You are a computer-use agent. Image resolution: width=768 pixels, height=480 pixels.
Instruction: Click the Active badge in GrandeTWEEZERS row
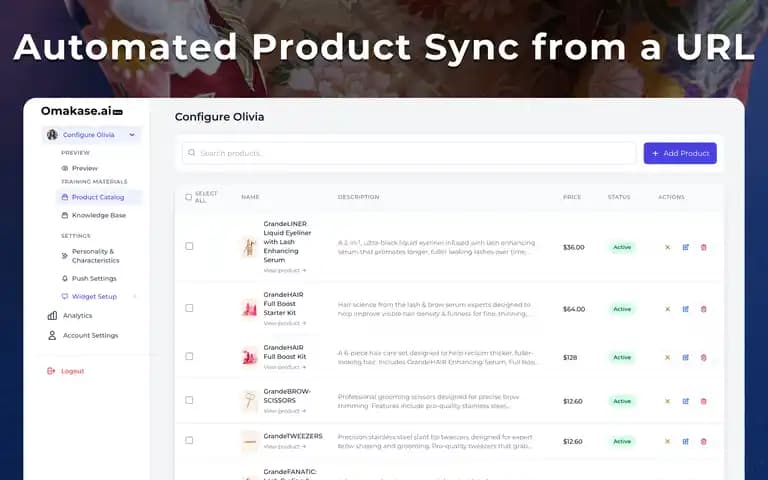click(622, 441)
